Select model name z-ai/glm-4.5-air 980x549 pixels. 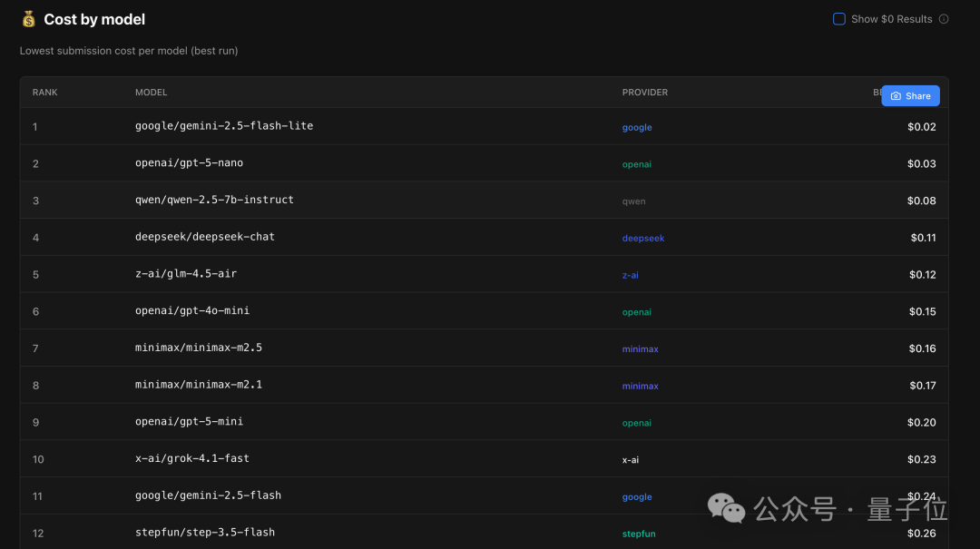[186, 273]
